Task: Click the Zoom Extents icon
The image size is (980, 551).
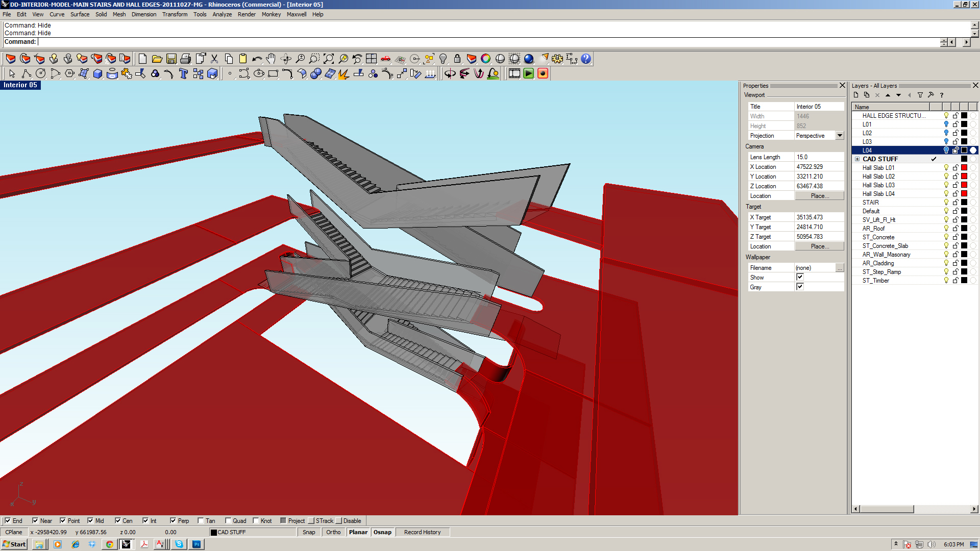Action: coord(329,59)
